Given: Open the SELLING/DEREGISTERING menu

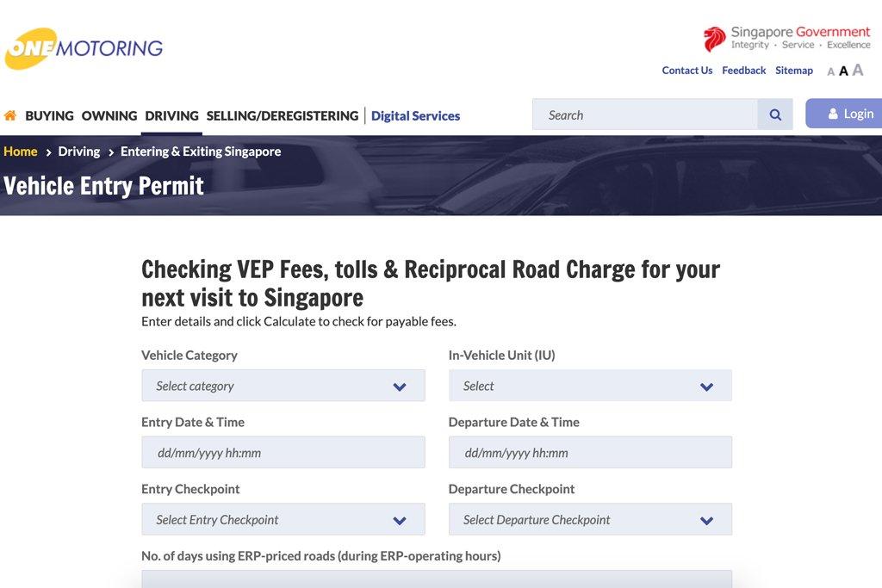Looking at the screenshot, I should click(x=283, y=115).
